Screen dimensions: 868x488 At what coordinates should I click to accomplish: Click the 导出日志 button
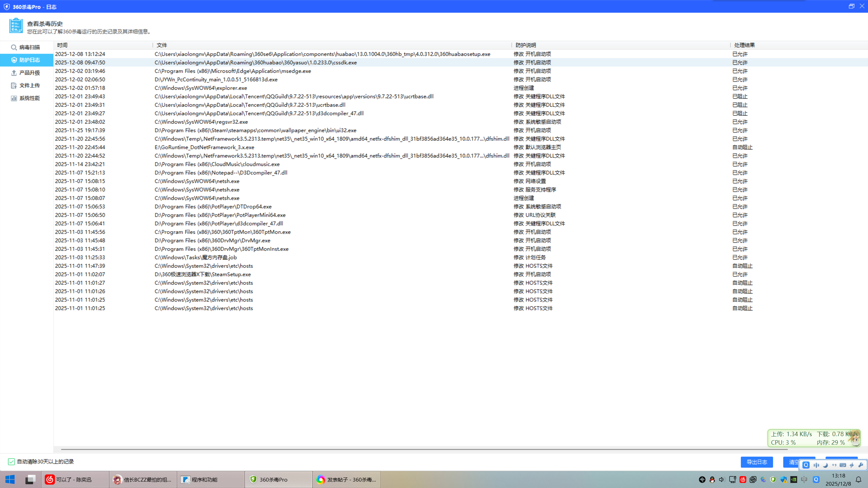(x=757, y=462)
